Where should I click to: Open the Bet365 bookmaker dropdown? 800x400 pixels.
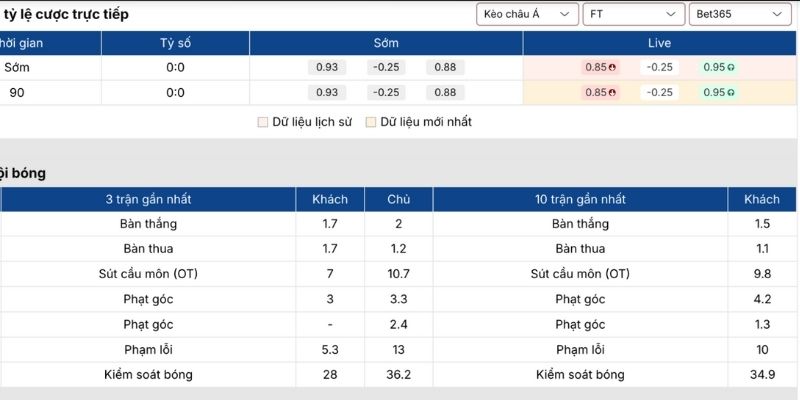point(740,14)
